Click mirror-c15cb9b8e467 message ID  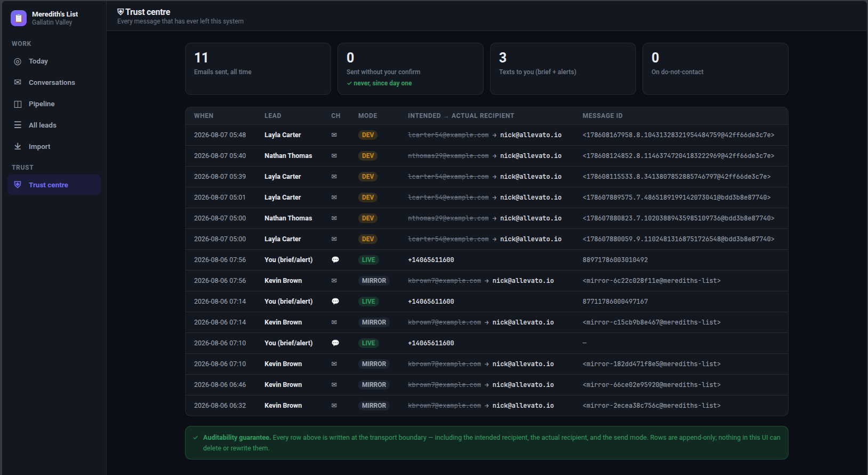coord(652,322)
